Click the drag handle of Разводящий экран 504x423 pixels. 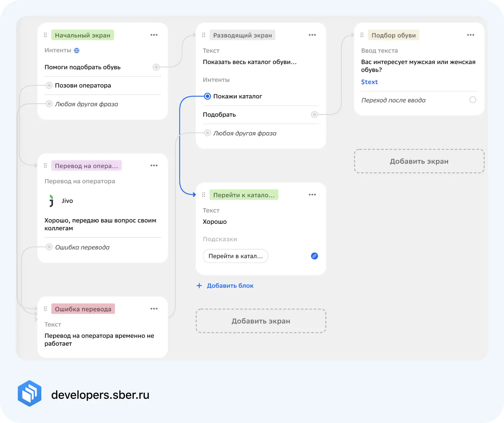point(204,35)
